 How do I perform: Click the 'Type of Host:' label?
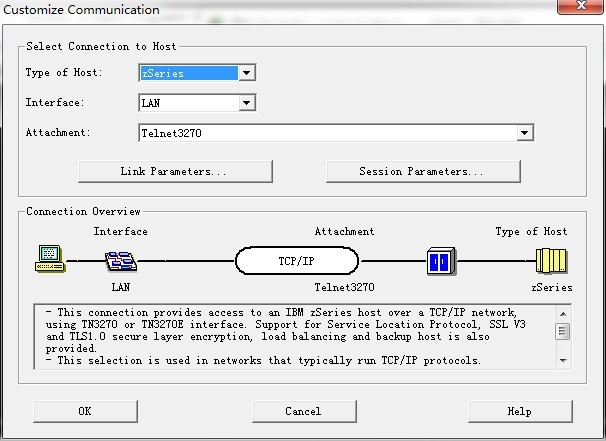(64, 73)
